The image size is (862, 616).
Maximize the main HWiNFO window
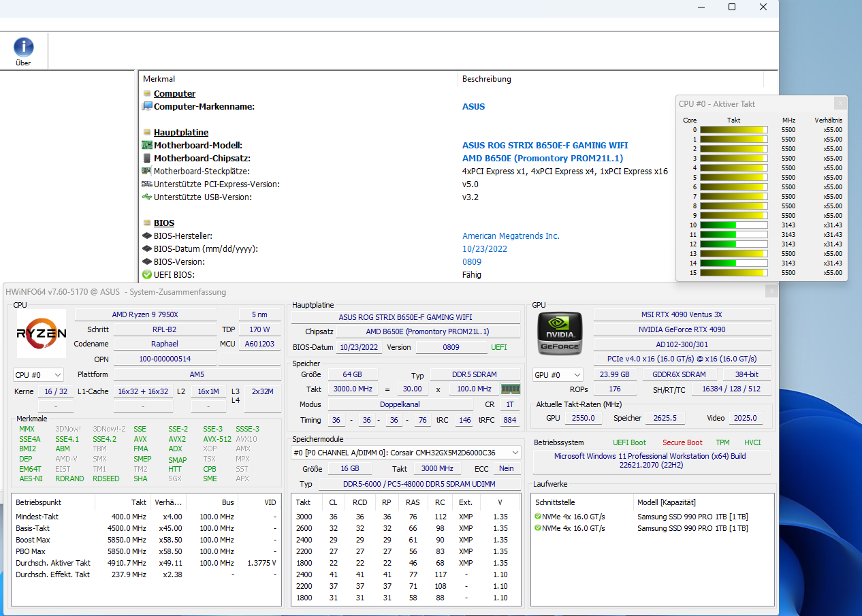(x=732, y=7)
